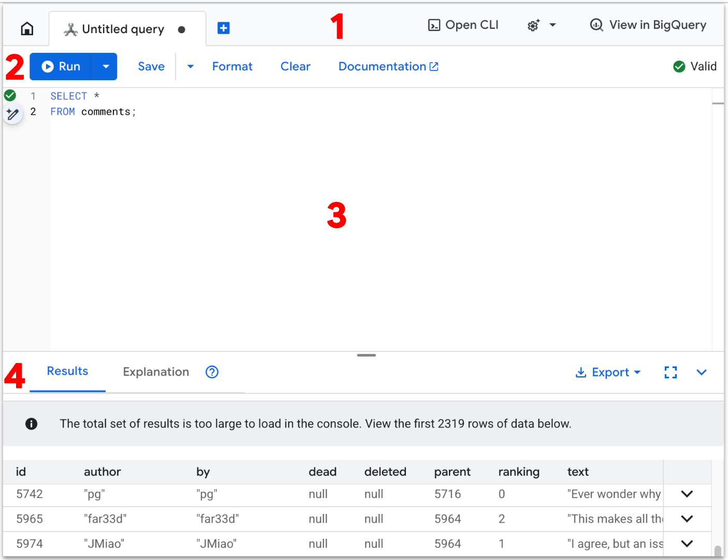The width and height of the screenshot is (728, 560).
Task: Click the info icon in results banner
Action: [32, 424]
